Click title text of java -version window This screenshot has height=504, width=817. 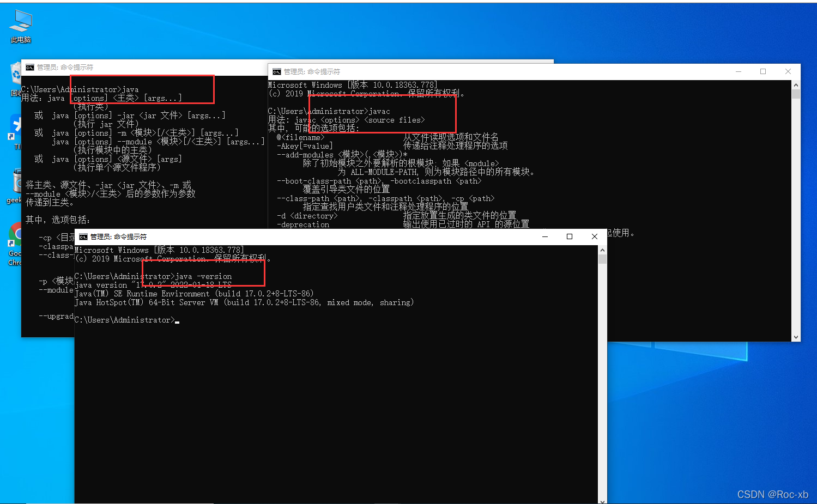(x=118, y=237)
